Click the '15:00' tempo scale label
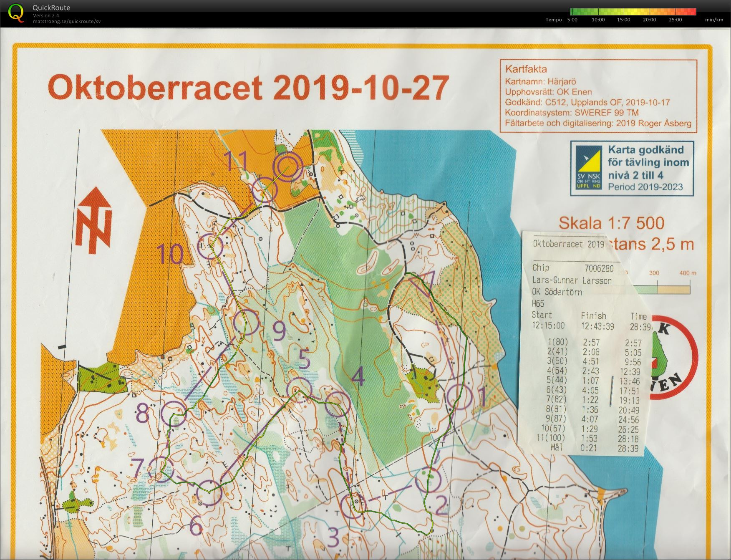Screen dimensions: 731x560 pos(624,20)
